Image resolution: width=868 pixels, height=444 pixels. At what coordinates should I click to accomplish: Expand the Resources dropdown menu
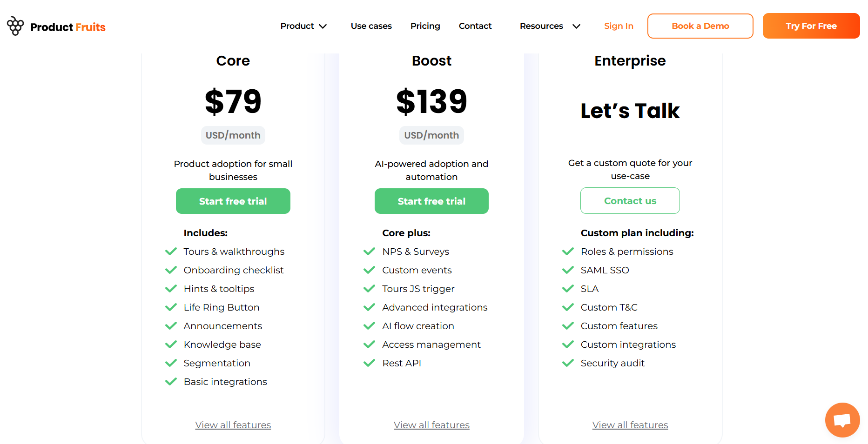tap(550, 26)
